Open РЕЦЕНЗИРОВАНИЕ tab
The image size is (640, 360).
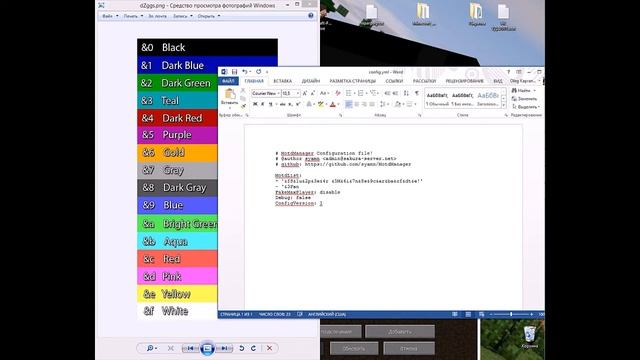[x=464, y=81]
